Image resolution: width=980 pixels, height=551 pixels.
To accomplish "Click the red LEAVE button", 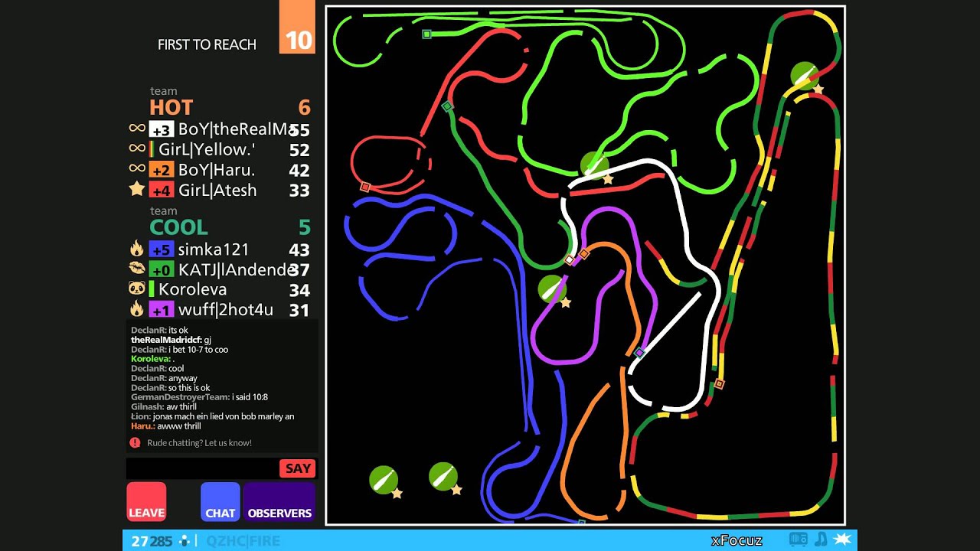I will 146,502.
